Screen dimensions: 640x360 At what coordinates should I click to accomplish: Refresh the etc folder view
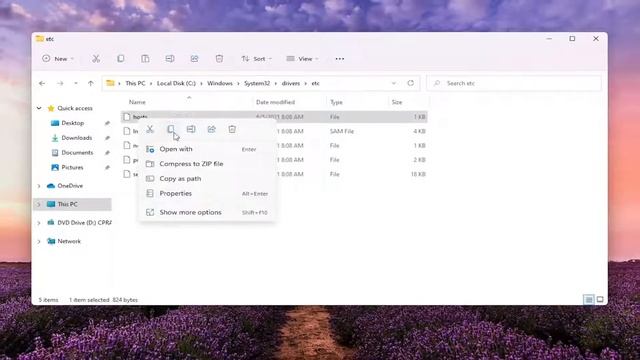click(411, 83)
